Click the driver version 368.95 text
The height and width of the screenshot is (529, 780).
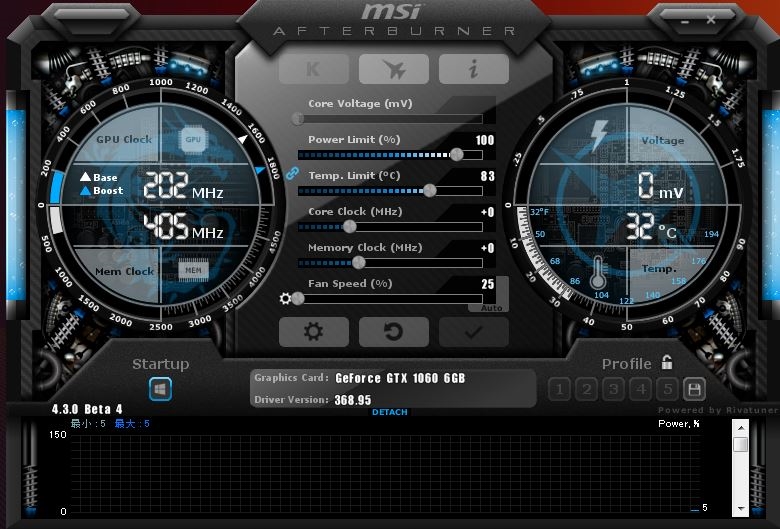(x=353, y=400)
